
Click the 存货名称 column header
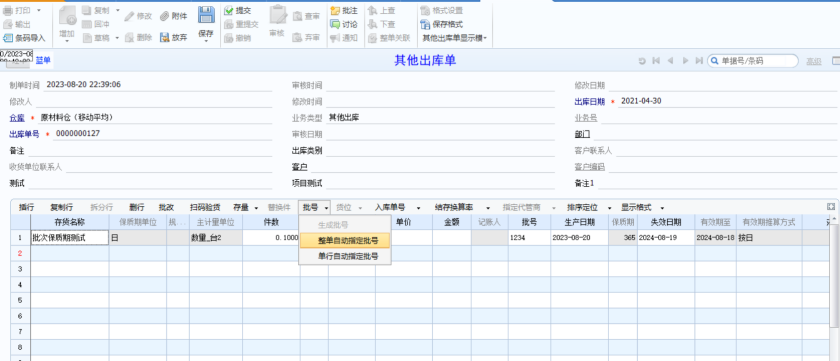(x=70, y=222)
